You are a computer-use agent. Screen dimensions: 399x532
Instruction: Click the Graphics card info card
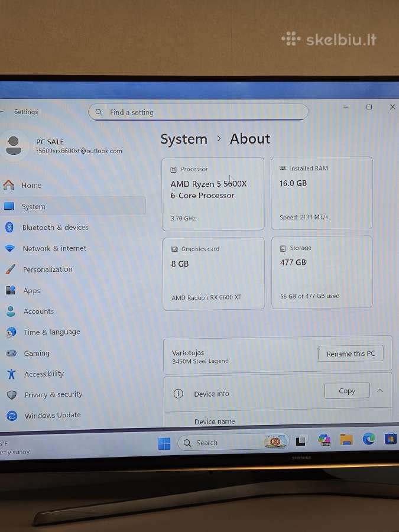click(213, 274)
